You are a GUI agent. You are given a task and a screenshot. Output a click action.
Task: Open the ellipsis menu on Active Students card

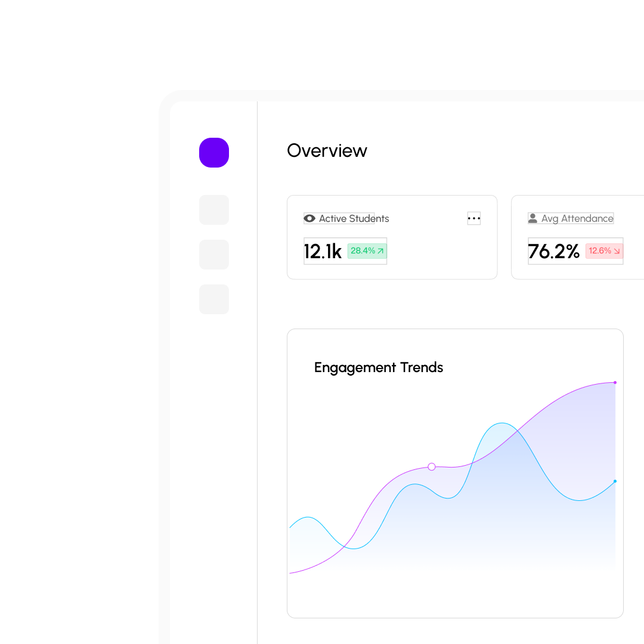pyautogui.click(x=474, y=218)
